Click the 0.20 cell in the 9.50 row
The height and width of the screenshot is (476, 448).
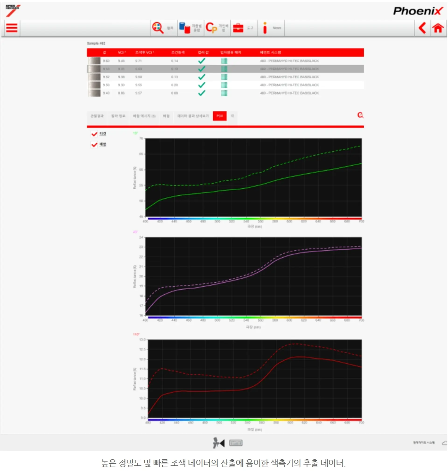point(174,85)
